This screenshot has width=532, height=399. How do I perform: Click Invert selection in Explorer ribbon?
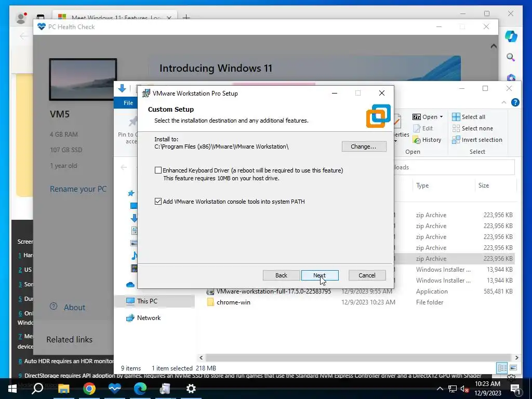click(477, 140)
